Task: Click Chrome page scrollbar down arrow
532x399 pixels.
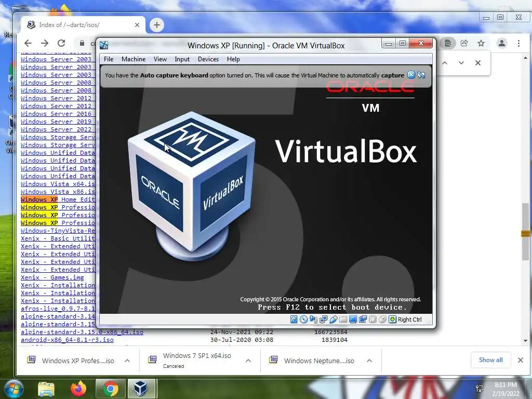Action: [x=525, y=340]
